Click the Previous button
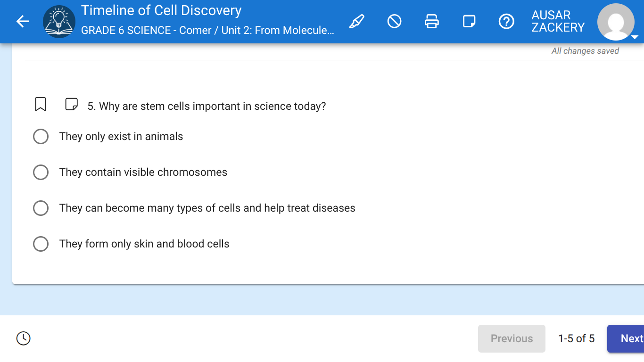Viewport: 644px width, 362px height. [x=512, y=338]
